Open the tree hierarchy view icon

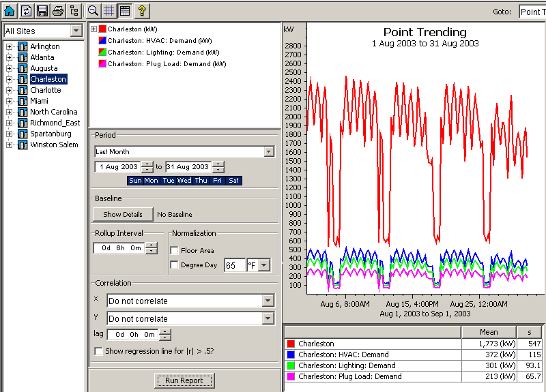[74, 11]
